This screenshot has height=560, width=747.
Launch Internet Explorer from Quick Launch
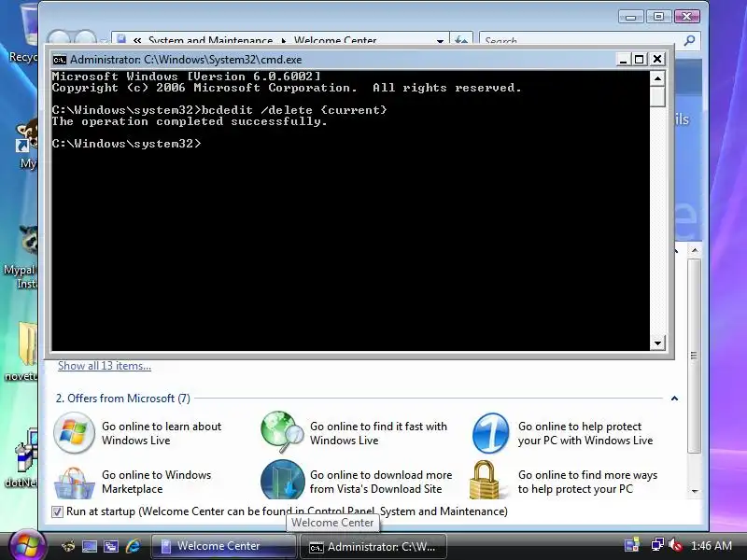tap(133, 546)
